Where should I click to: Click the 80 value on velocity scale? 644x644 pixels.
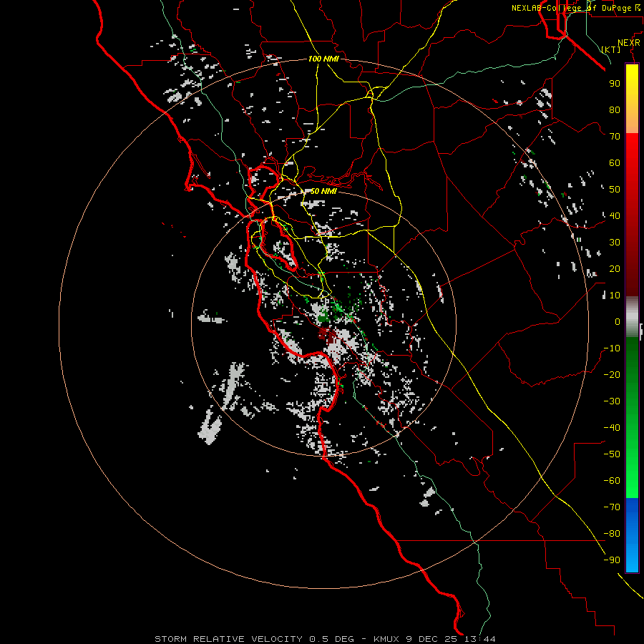[x=615, y=110]
